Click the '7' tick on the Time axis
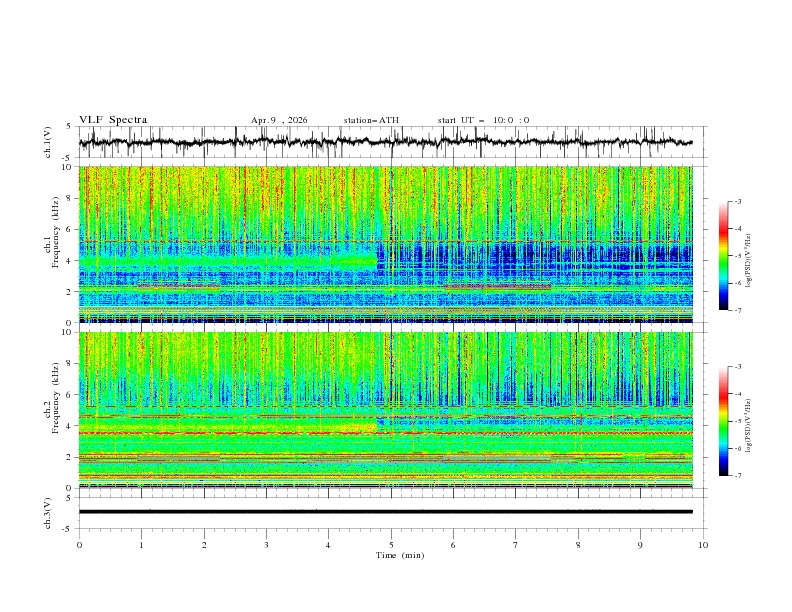Viewport: 792px width, 612px height. 516,545
